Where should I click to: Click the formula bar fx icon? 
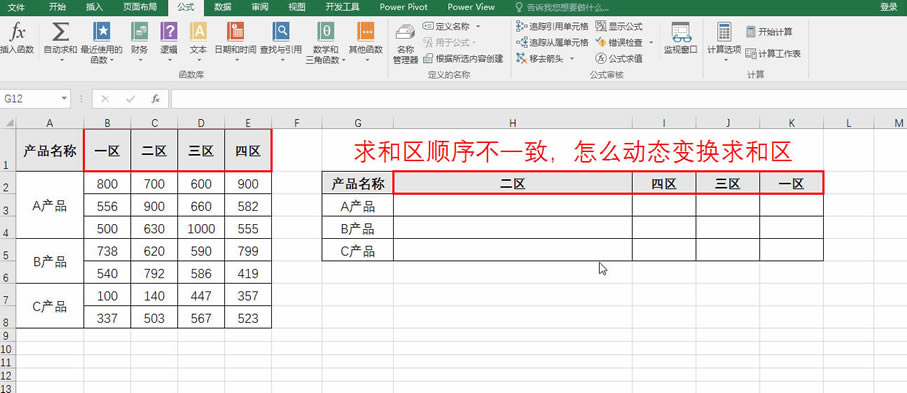(156, 99)
